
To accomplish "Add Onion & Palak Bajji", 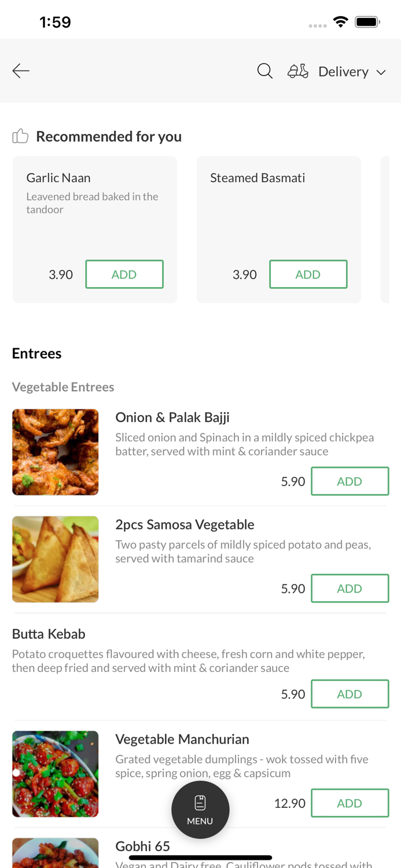I will [x=350, y=481].
